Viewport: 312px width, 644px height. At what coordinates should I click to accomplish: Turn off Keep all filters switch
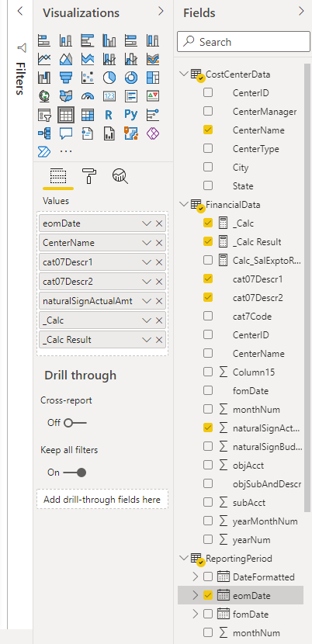[x=75, y=473]
